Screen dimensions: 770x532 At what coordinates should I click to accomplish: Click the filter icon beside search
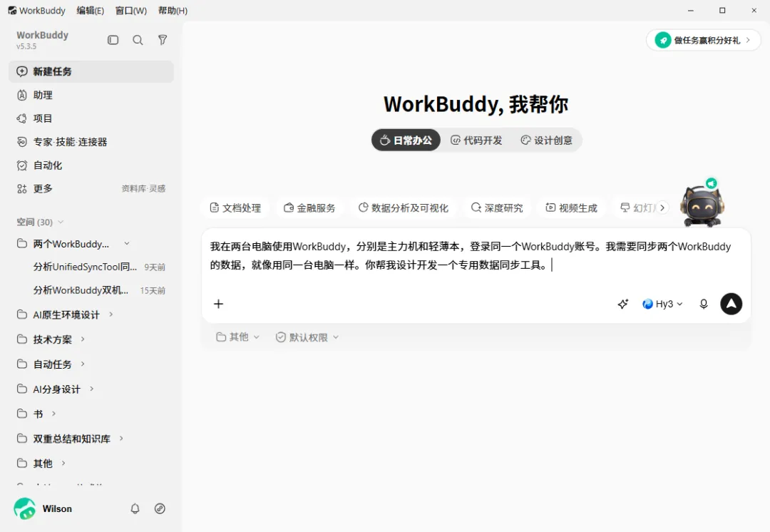point(163,40)
